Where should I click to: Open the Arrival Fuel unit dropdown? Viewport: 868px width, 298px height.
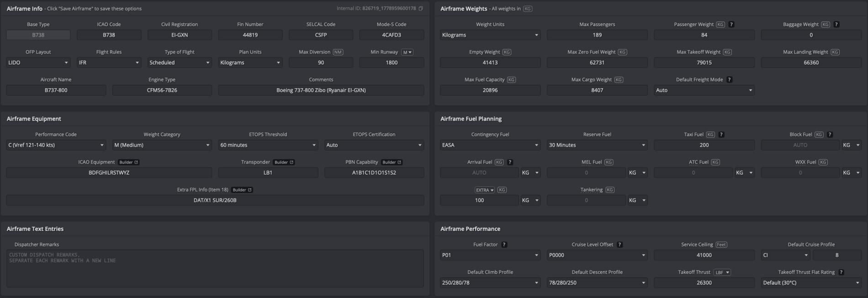(x=530, y=173)
